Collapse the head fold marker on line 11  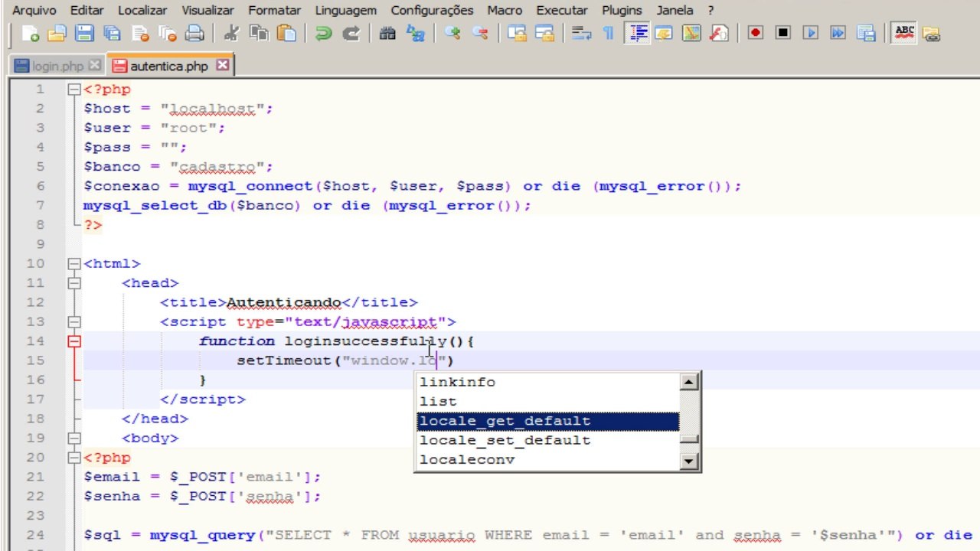(74, 283)
